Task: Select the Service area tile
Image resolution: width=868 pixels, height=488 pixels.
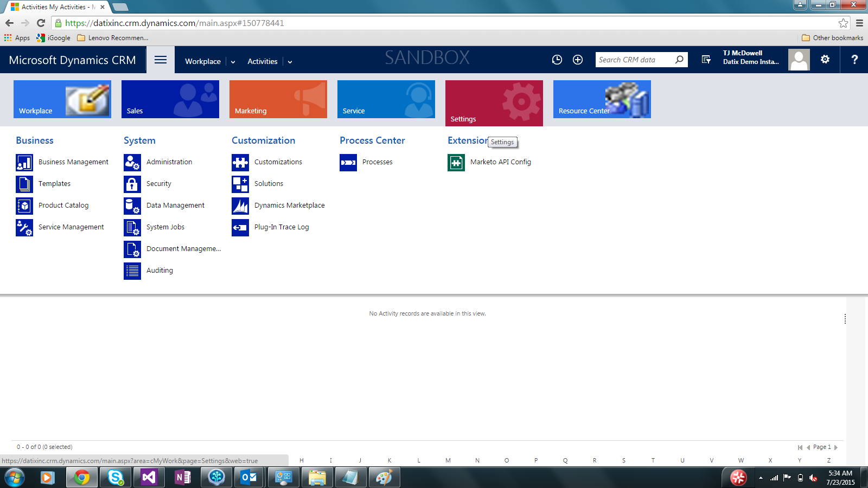Action: [x=386, y=99]
